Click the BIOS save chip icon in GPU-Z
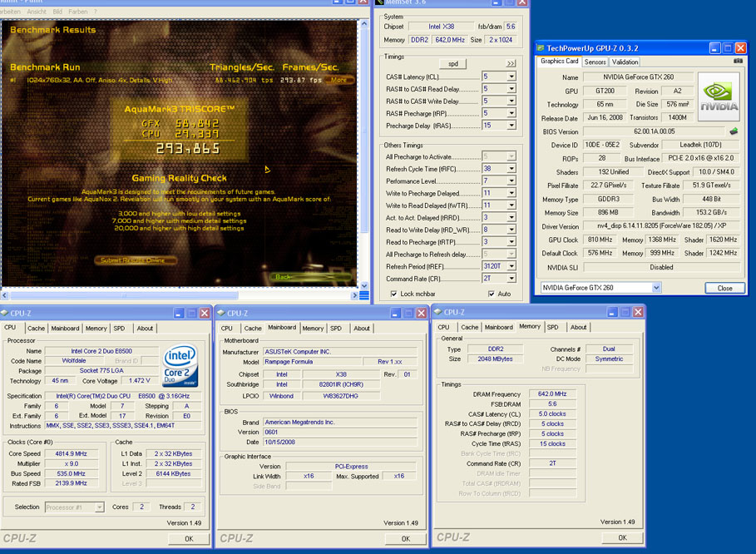 click(x=734, y=131)
